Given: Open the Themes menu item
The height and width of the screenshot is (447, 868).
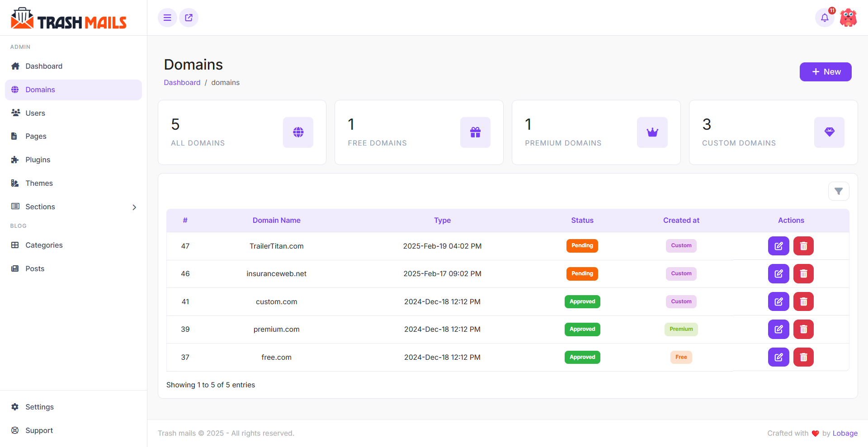Looking at the screenshot, I should (39, 183).
